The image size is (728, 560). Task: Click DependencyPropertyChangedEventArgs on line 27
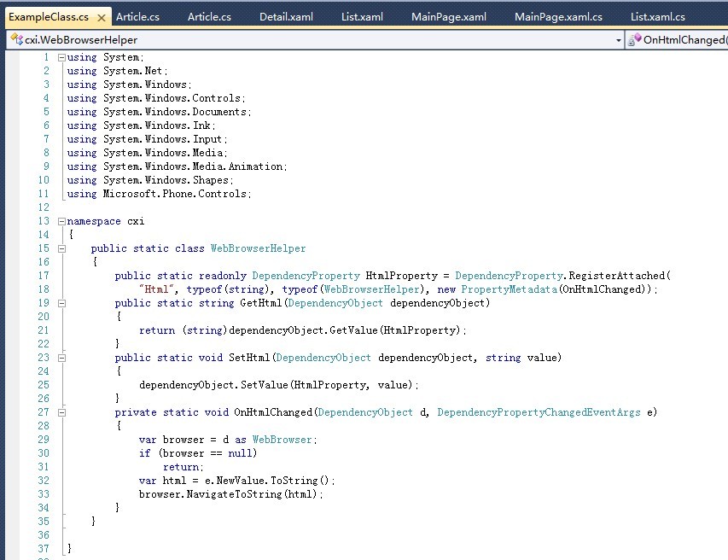click(539, 412)
